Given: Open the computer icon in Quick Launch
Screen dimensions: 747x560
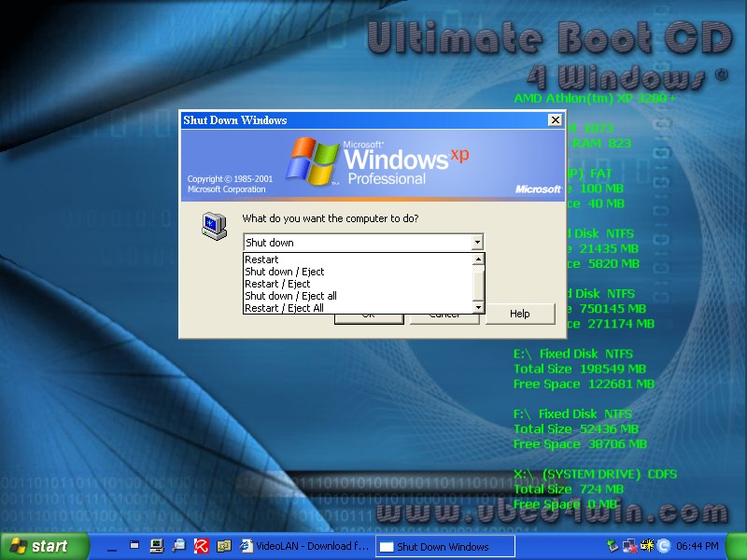Looking at the screenshot, I should coord(156,546).
